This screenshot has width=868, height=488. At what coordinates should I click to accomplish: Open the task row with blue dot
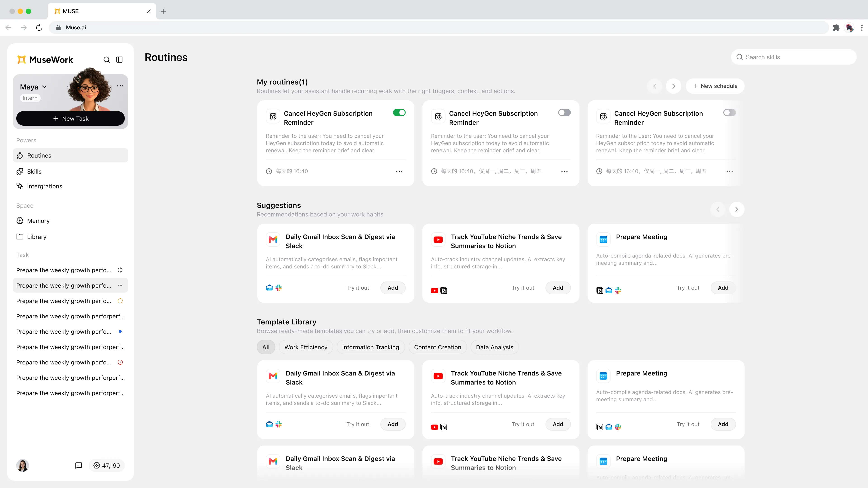[71, 332]
